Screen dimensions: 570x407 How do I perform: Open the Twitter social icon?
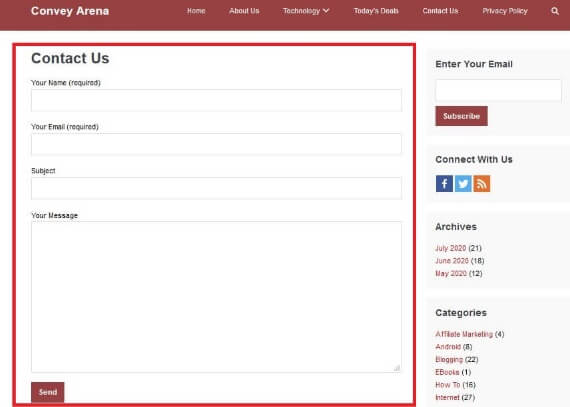click(463, 184)
